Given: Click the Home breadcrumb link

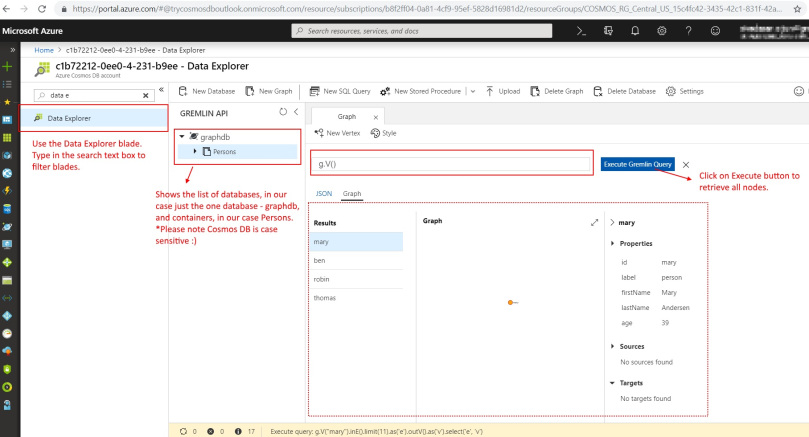Looking at the screenshot, I should (x=44, y=50).
